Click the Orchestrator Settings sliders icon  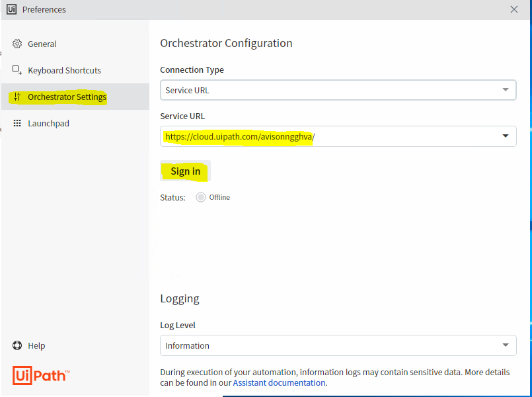[x=17, y=97]
